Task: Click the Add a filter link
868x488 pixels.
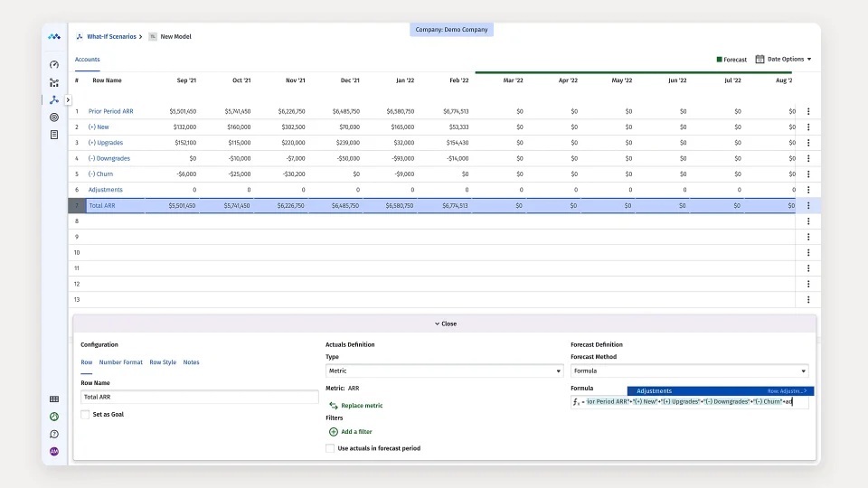Action: [356, 432]
